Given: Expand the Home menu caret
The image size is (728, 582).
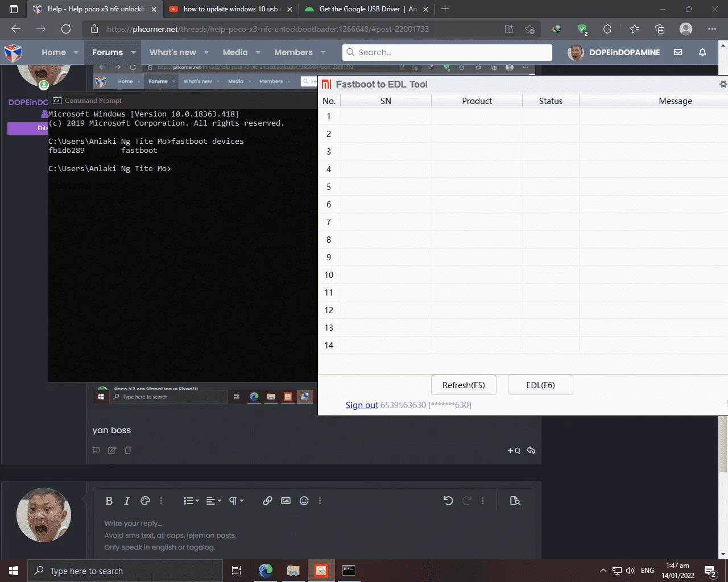Looking at the screenshot, I should [76, 52].
